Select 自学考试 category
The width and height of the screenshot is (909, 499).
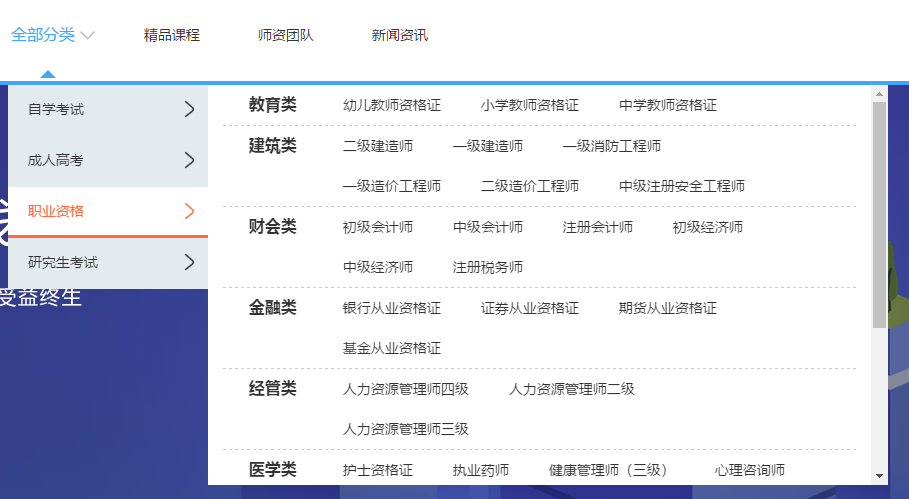click(56, 110)
